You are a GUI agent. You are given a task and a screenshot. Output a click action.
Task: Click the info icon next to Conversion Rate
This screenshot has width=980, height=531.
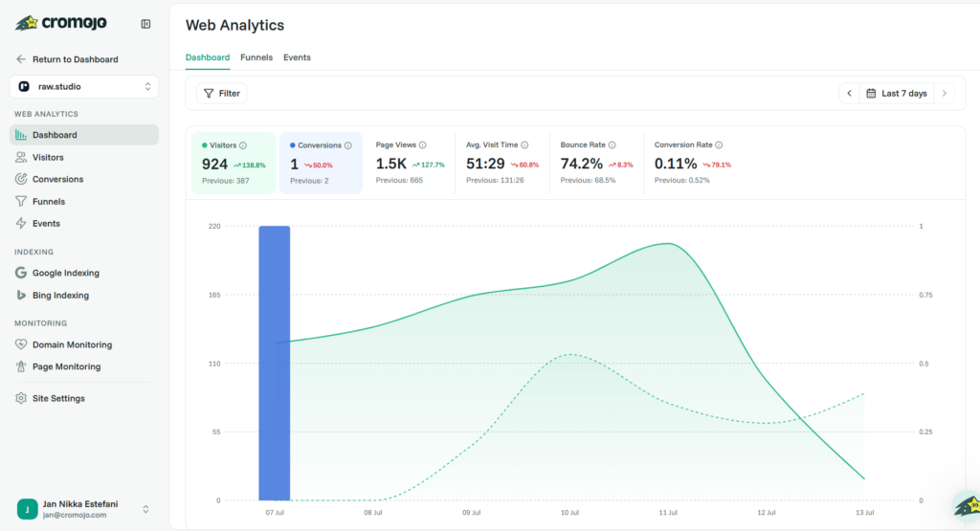(719, 144)
